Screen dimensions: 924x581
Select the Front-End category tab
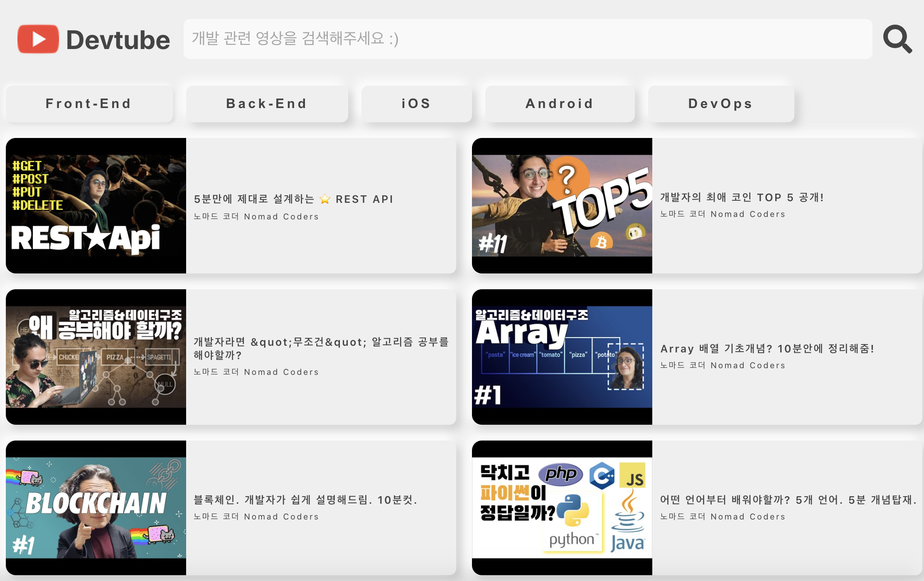89,103
